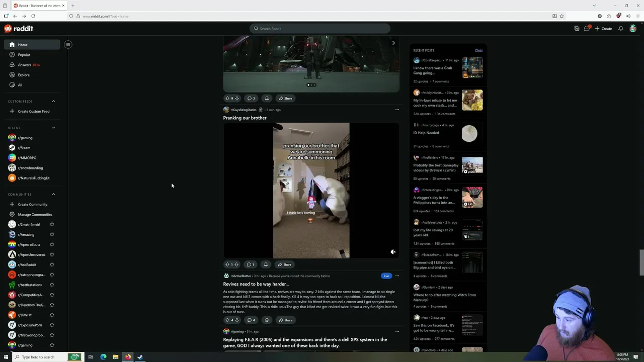Favorite r/Amazing with star
644x362 pixels.
tap(52, 234)
